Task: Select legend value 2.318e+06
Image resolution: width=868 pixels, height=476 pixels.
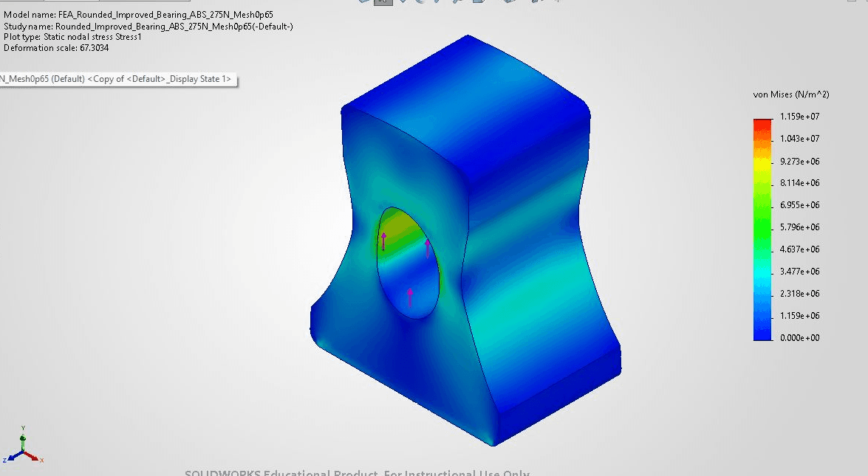Action: [799, 293]
